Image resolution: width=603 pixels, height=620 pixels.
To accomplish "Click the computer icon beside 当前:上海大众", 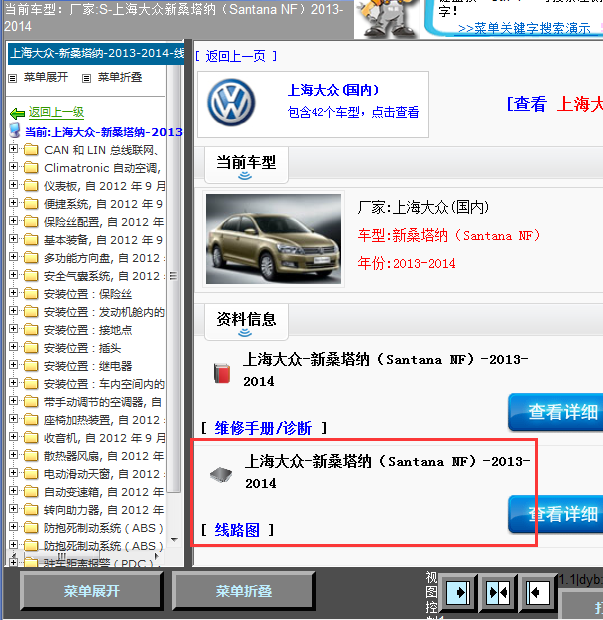I will coord(15,130).
